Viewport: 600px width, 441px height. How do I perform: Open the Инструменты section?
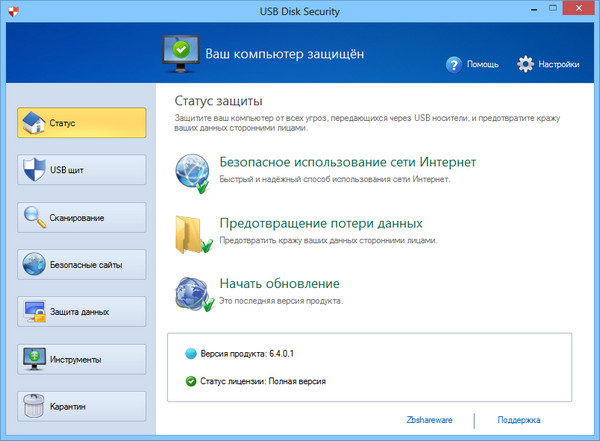[x=78, y=358]
